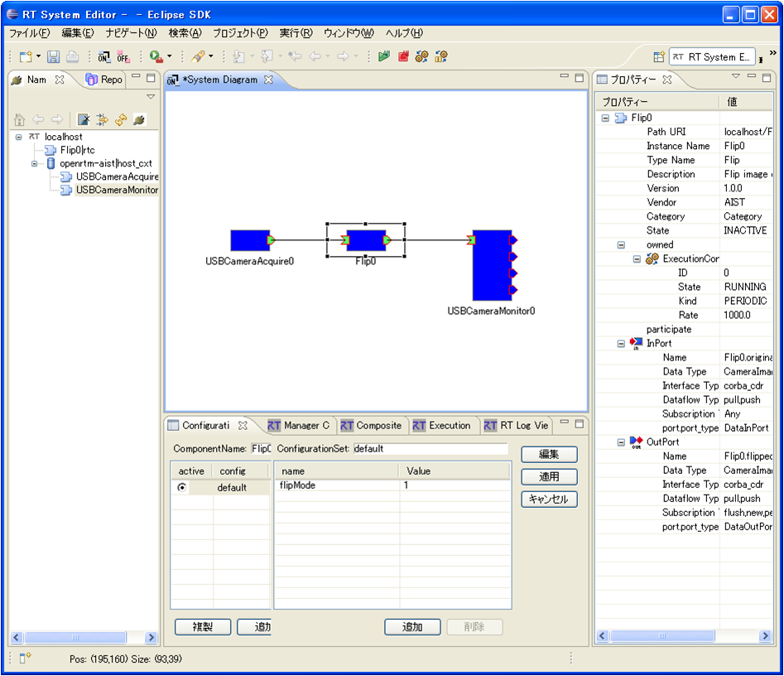Click the New wizard toolbar icon

point(26,56)
